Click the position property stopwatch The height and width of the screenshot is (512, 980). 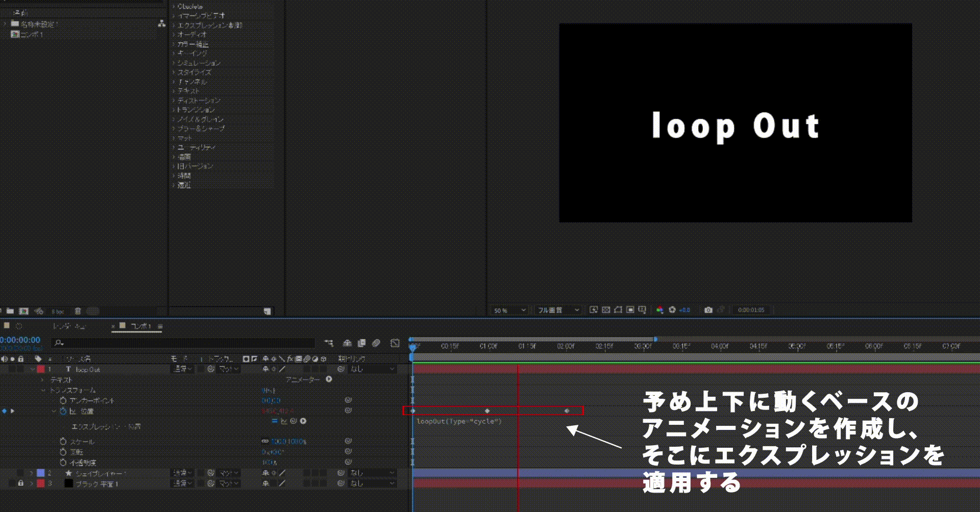(x=63, y=411)
